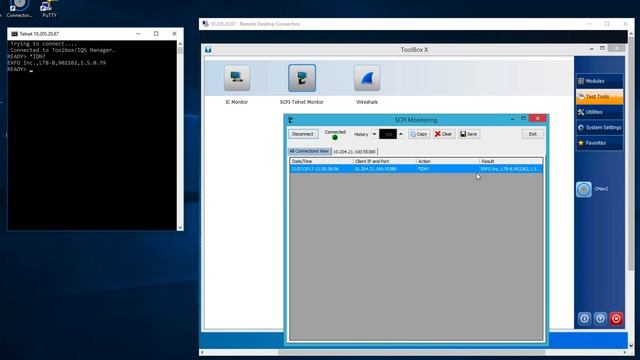Viewport: 640px width, 360px height.
Task: Click the history count input field
Action: click(x=388, y=134)
